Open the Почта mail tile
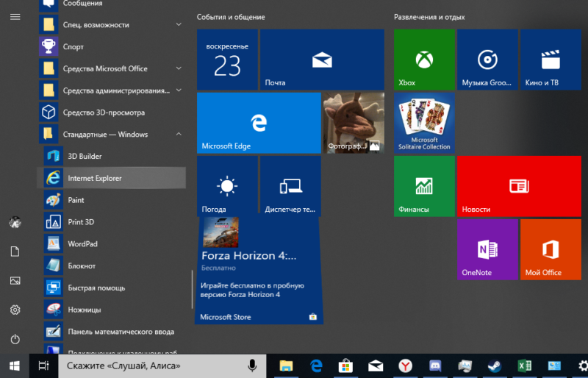Viewport: 588px width, 378px height. pyautogui.click(x=322, y=60)
